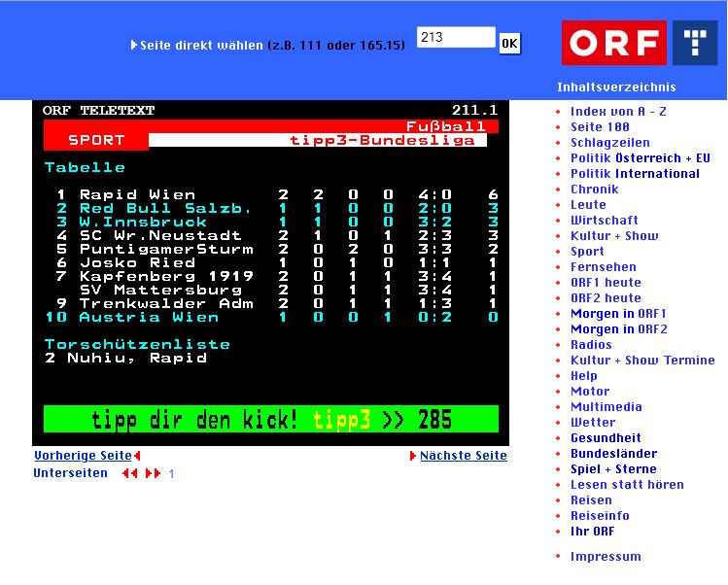Open Ihr ORF
The image size is (728, 585).
tap(592, 532)
